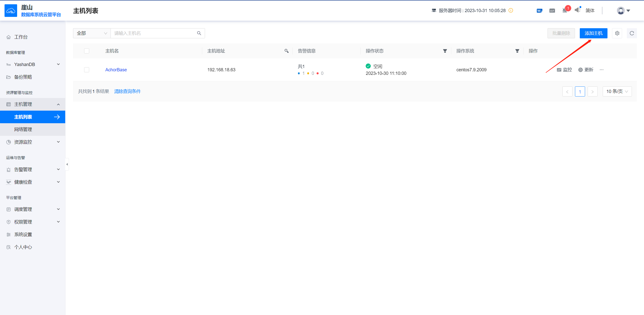Open the table column settings gear
Image resolution: width=644 pixels, height=315 pixels.
pos(617,33)
